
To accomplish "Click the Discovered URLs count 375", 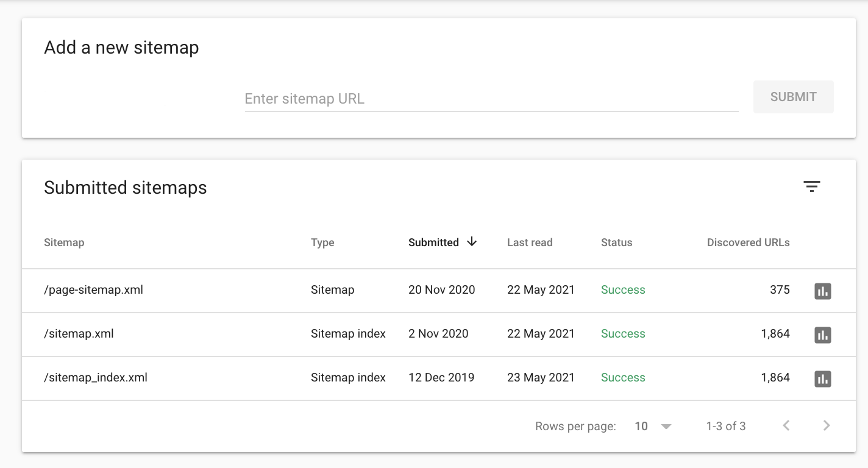I will [x=779, y=289].
